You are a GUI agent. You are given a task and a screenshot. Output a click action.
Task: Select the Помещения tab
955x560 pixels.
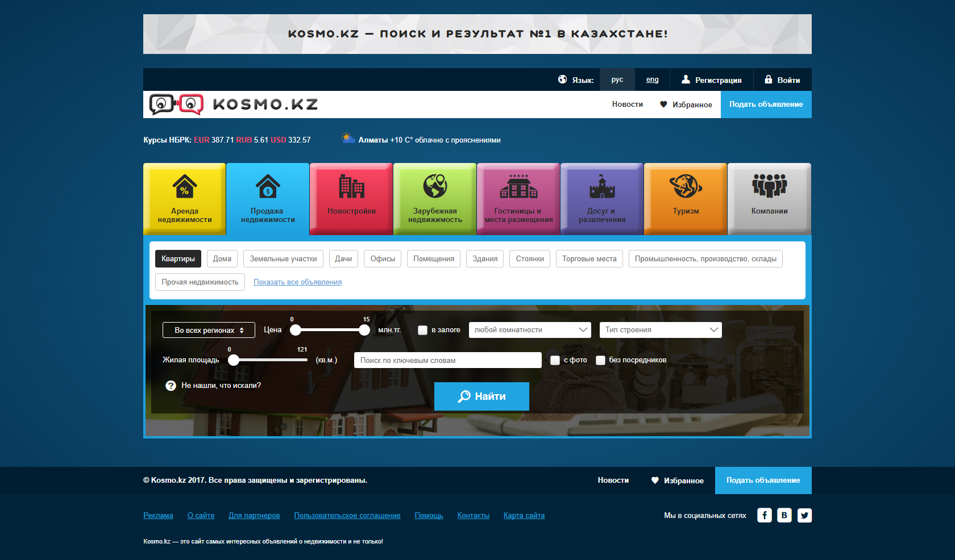tap(434, 259)
